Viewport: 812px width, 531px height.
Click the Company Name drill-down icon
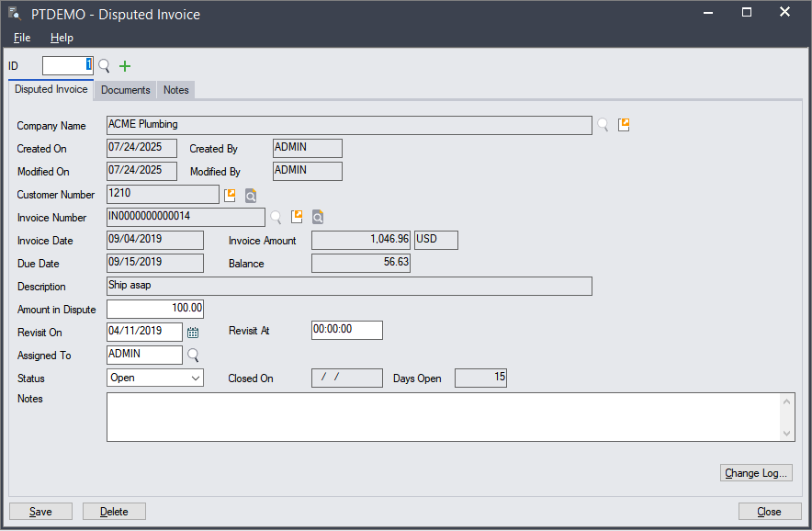[625, 125]
